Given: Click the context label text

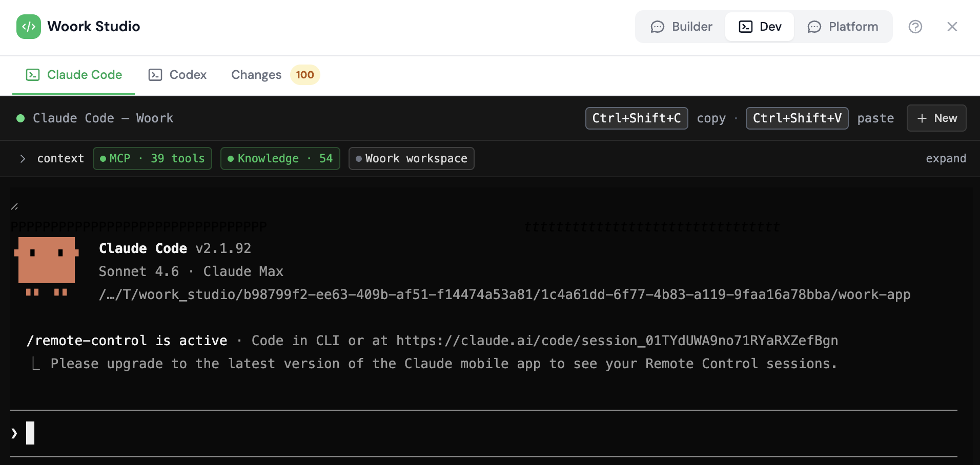Looking at the screenshot, I should coord(60,159).
